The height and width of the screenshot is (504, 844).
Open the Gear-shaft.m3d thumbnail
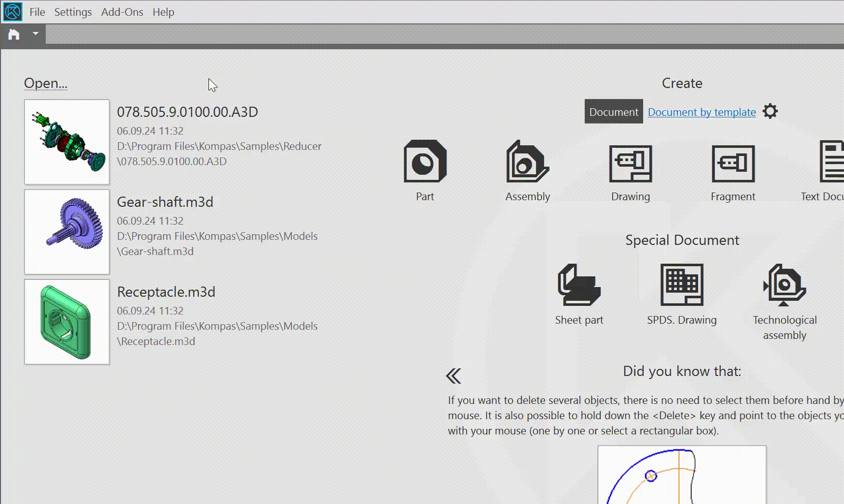(67, 232)
